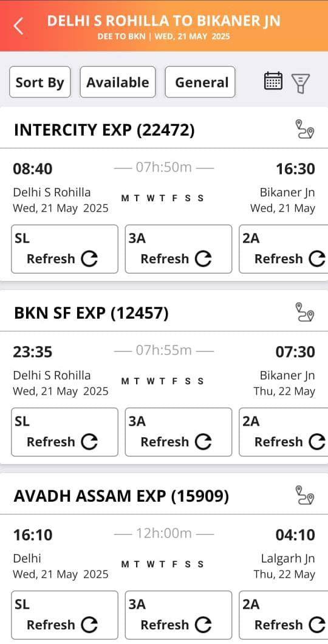Viewport: 328px width, 644px height.
Task: View route map for Intercity Exp 22472
Action: click(305, 130)
